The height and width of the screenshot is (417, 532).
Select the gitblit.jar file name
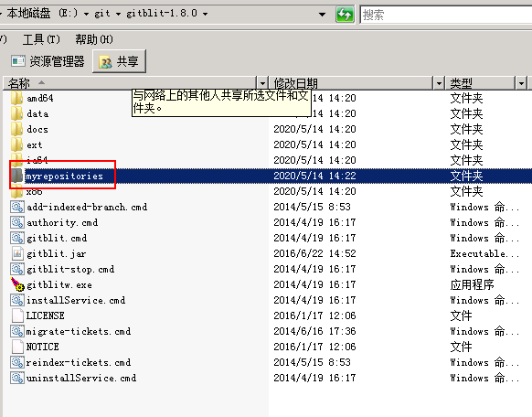click(x=57, y=254)
